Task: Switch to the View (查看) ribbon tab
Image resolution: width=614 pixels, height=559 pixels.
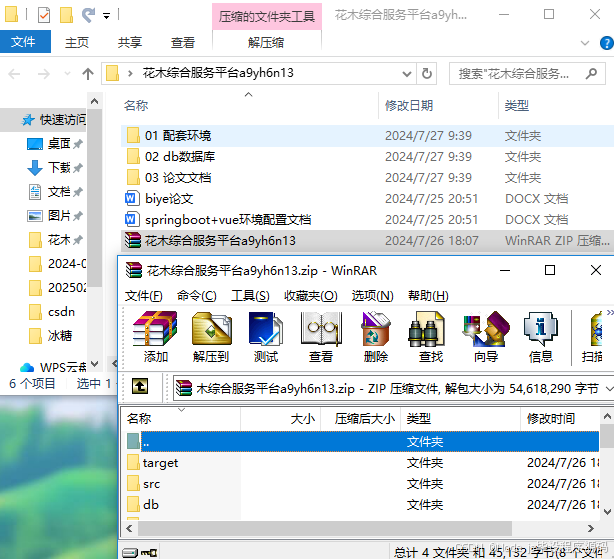Action: point(182,42)
